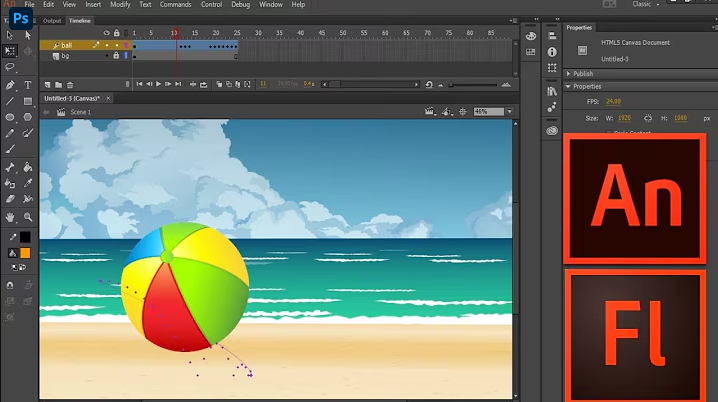This screenshot has width=718, height=402.
Task: Select the Eyedropper tool
Action: click(x=28, y=183)
